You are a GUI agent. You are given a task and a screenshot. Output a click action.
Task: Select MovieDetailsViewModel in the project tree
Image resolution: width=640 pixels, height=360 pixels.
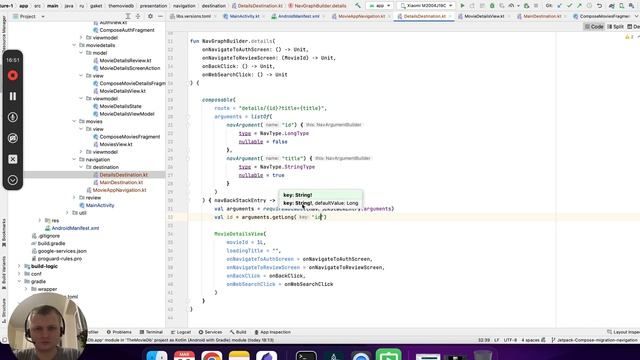point(127,114)
